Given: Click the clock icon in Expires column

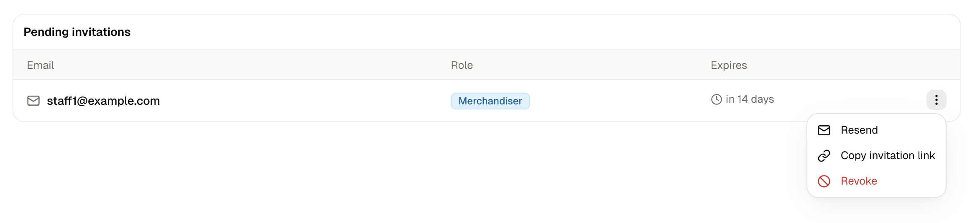Looking at the screenshot, I should pos(716,99).
